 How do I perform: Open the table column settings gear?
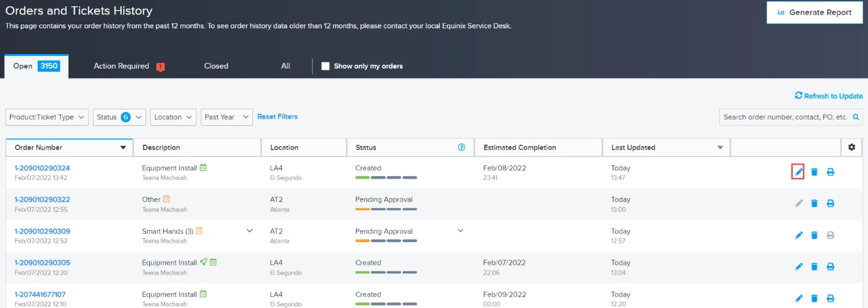(852, 147)
